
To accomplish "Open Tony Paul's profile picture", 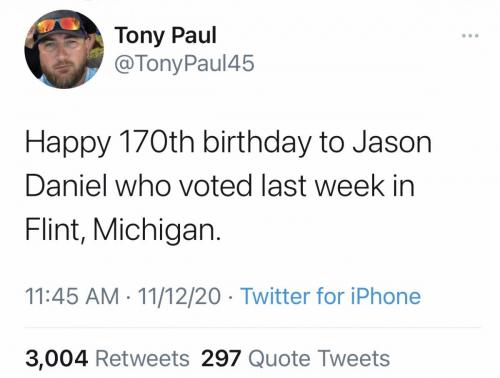I will pos(64,49).
